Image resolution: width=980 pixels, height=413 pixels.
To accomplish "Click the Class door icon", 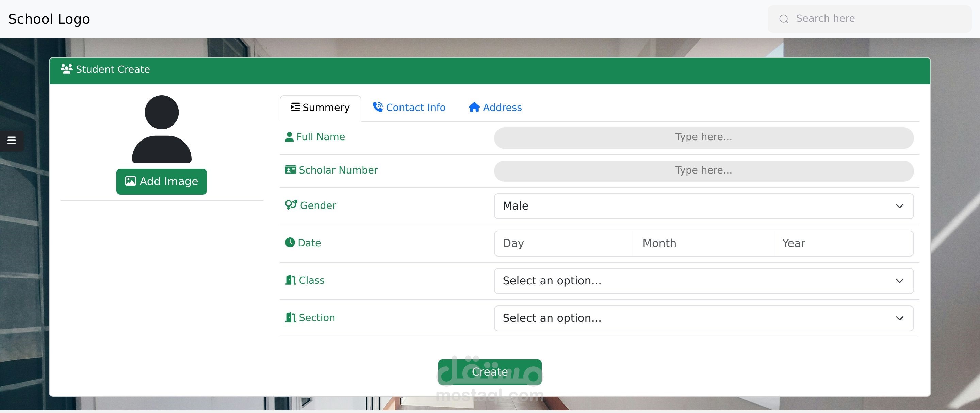I will [x=291, y=280].
